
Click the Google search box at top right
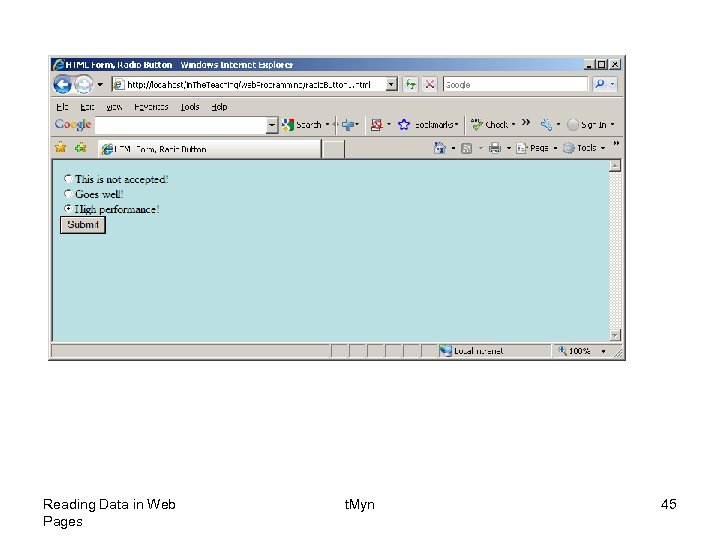pos(515,84)
